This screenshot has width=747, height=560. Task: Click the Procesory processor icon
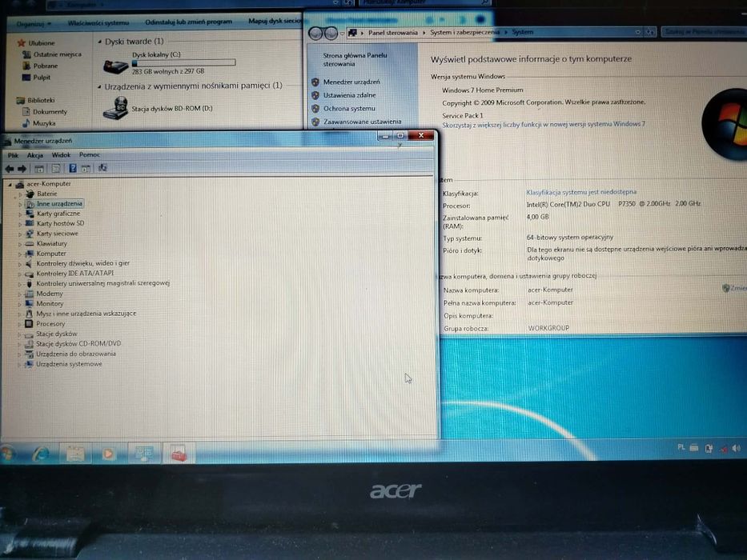tap(29, 323)
